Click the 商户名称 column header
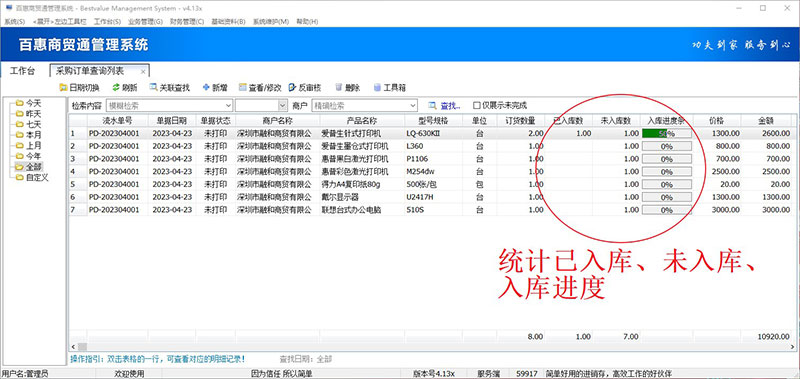 278,121
